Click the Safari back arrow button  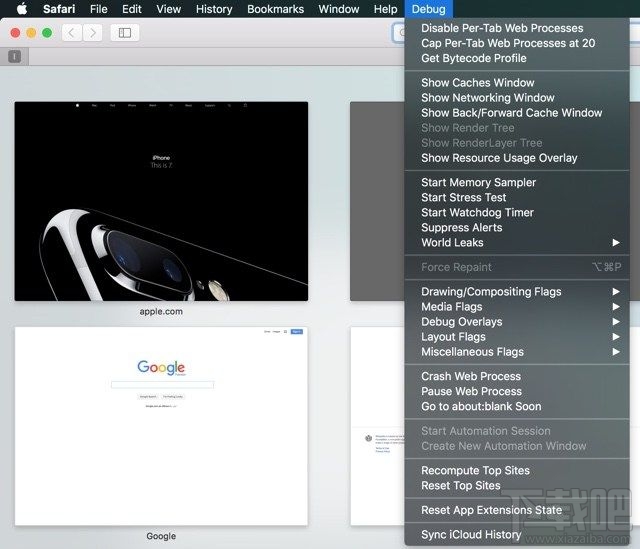click(71, 33)
